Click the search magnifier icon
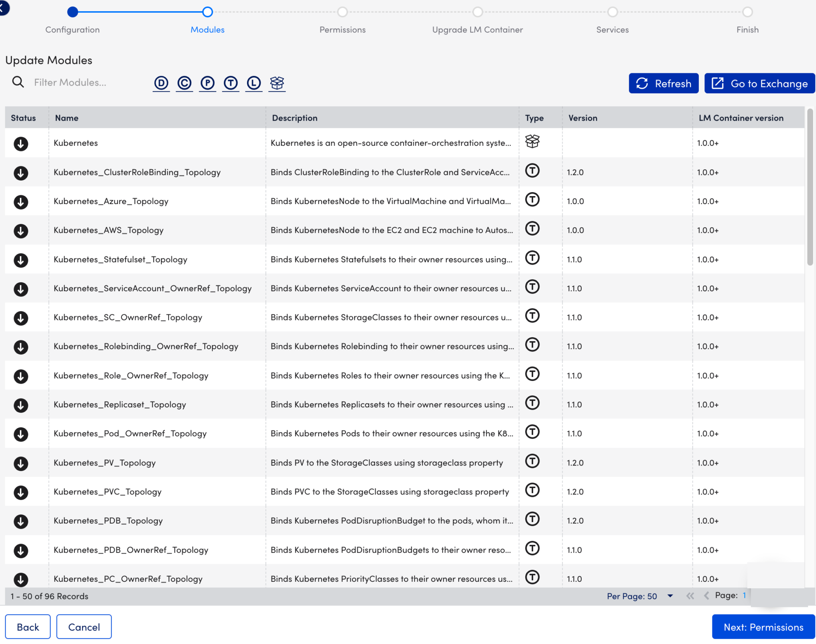 (18, 82)
